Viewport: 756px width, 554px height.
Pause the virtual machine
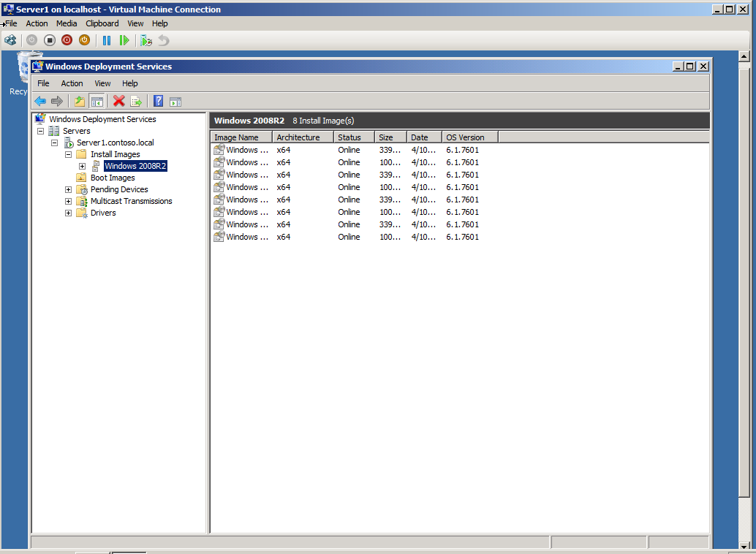click(107, 40)
